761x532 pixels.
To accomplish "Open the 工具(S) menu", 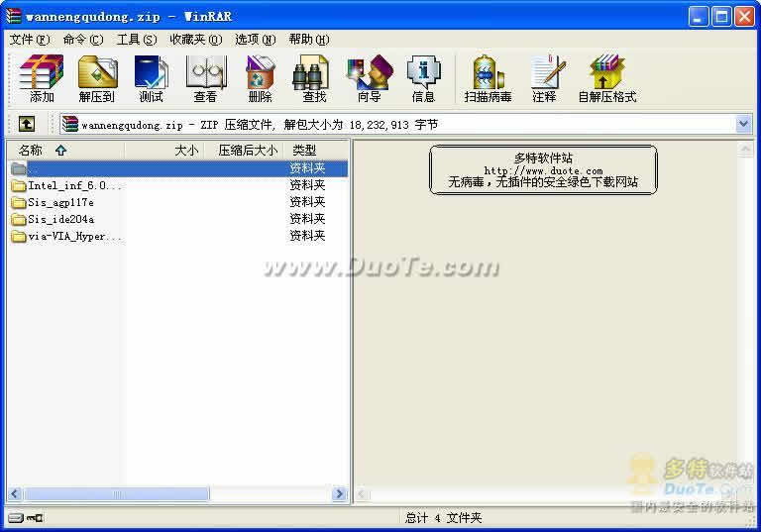I will coord(137,40).
